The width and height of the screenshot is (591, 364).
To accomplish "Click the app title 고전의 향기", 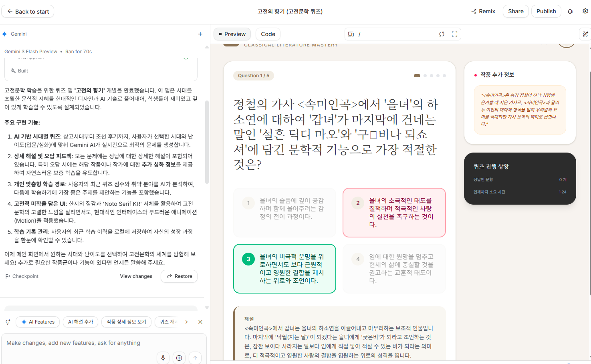I will (290, 11).
